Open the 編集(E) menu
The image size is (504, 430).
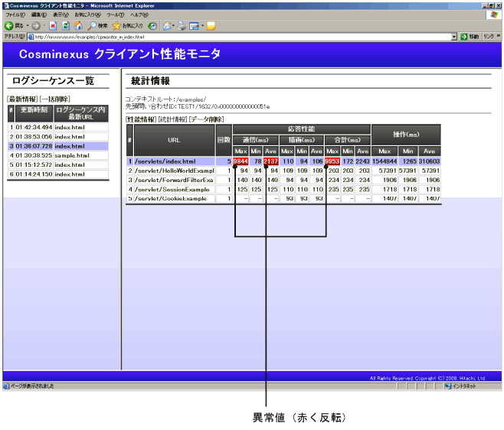click(x=39, y=15)
